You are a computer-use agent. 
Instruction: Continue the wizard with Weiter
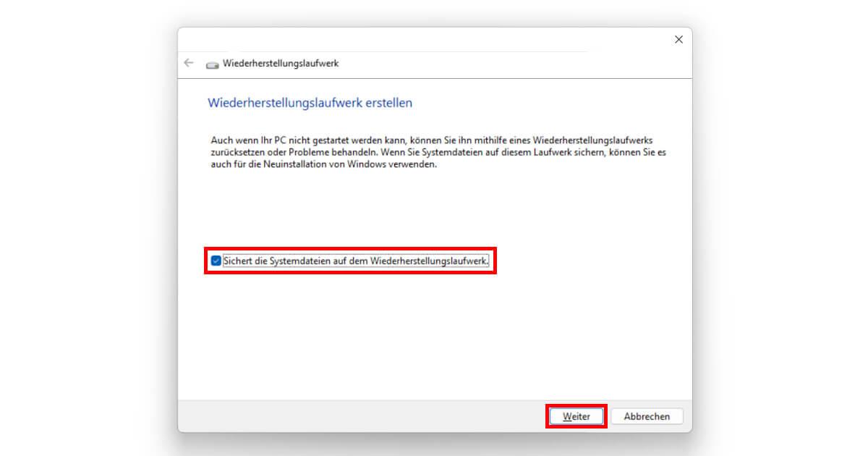[576, 416]
